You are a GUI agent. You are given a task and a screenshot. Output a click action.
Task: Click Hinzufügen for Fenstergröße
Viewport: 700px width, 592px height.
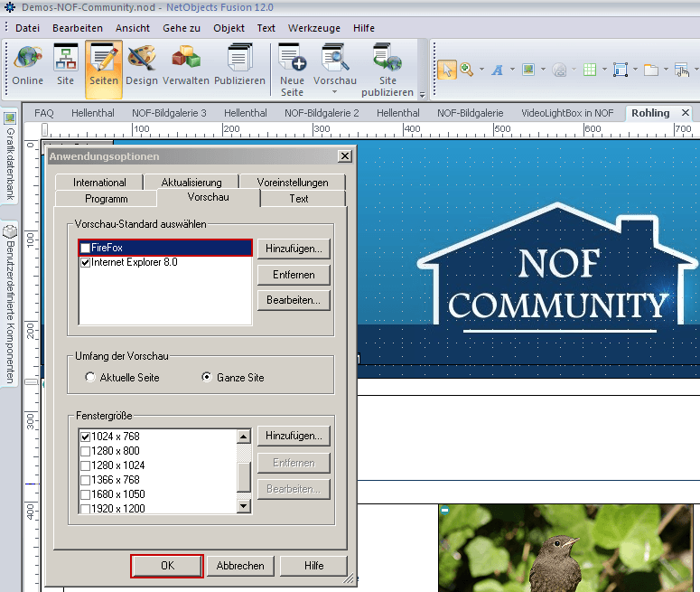(294, 436)
